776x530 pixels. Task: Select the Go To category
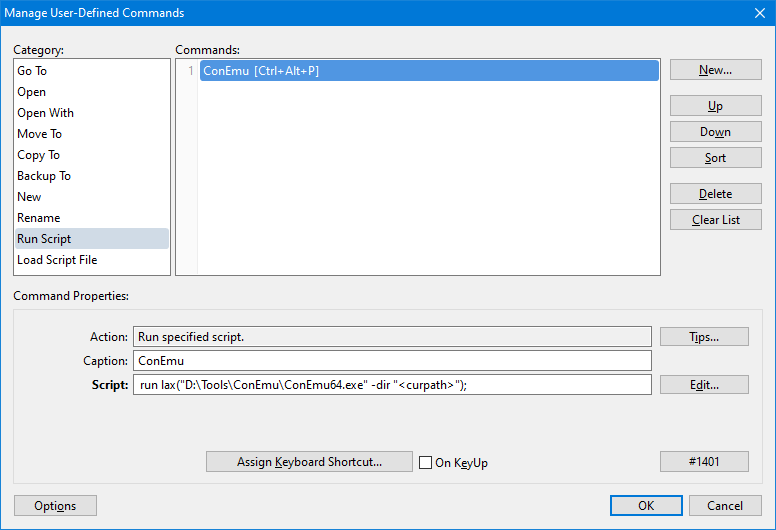pos(32,71)
